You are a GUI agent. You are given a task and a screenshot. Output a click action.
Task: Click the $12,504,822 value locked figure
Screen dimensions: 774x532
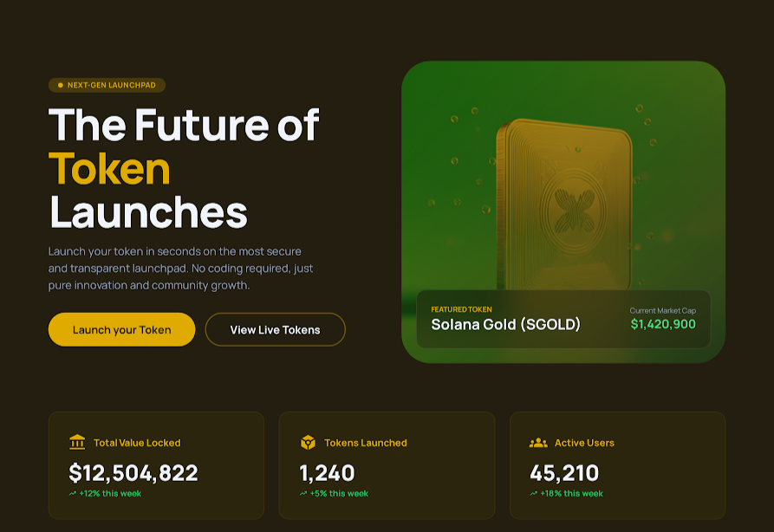pos(133,472)
